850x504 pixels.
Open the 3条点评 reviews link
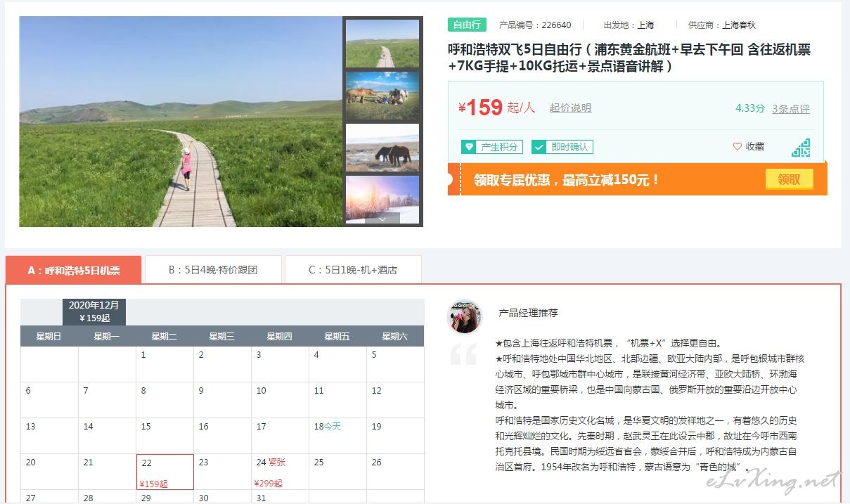coord(791,109)
